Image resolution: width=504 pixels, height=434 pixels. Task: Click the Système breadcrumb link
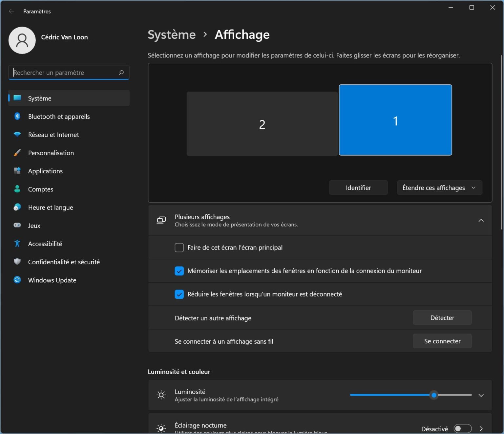pos(172,34)
